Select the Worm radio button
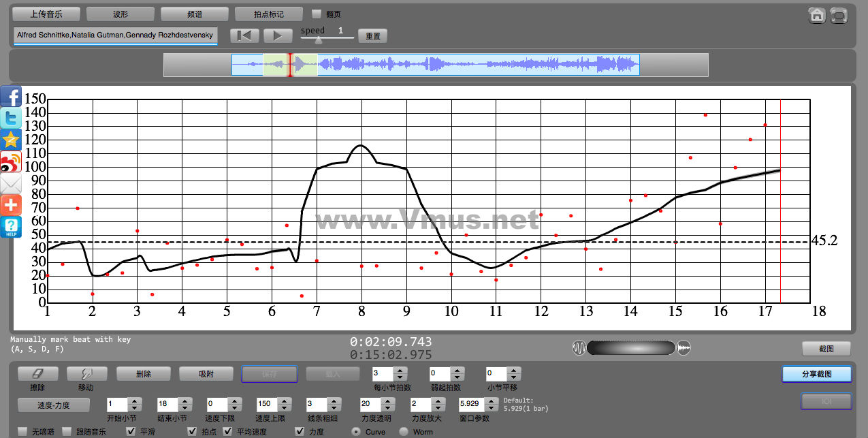Viewport: 868px width, 438px height. [x=404, y=431]
